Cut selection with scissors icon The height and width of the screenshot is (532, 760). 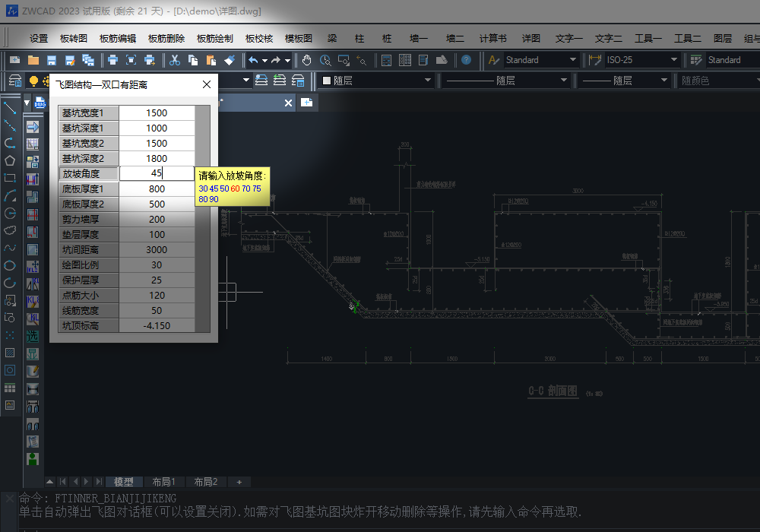click(x=175, y=60)
